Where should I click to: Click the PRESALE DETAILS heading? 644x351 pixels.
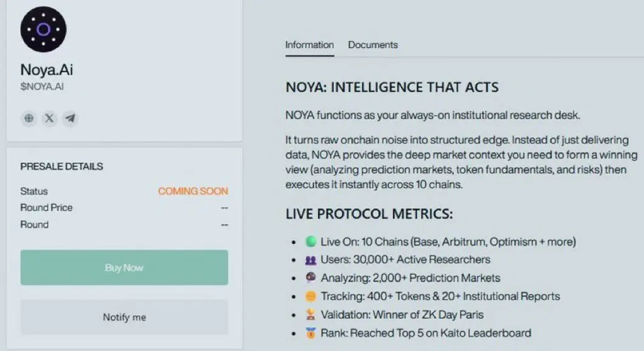tap(61, 166)
